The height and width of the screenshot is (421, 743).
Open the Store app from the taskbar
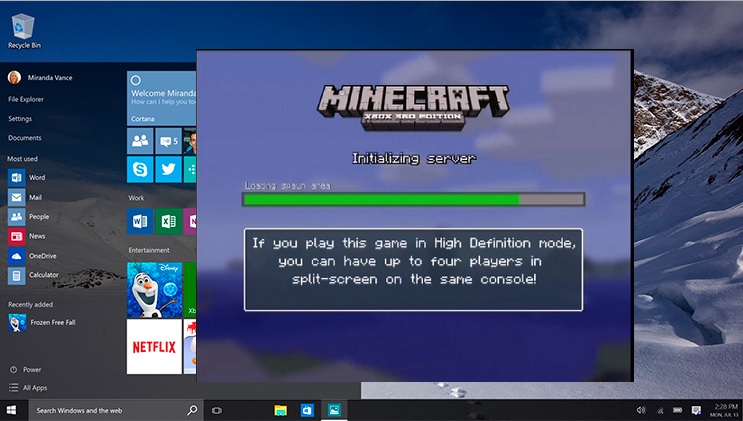click(x=307, y=410)
